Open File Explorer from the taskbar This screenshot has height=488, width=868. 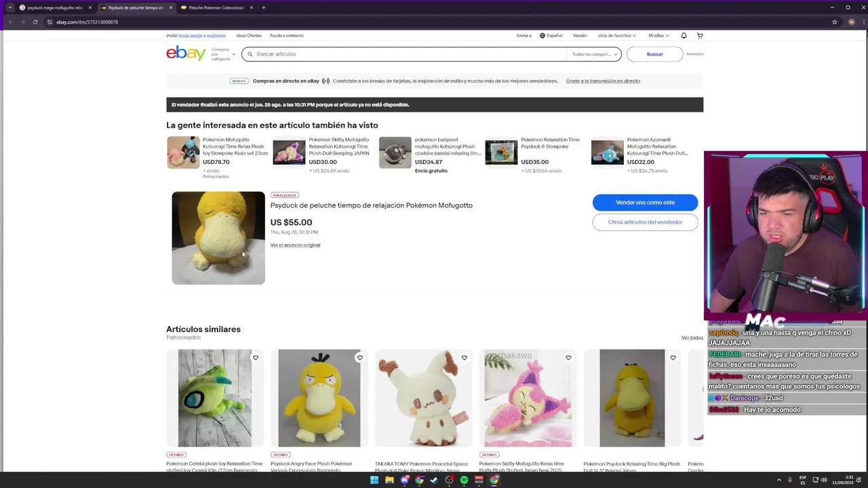tap(389, 480)
